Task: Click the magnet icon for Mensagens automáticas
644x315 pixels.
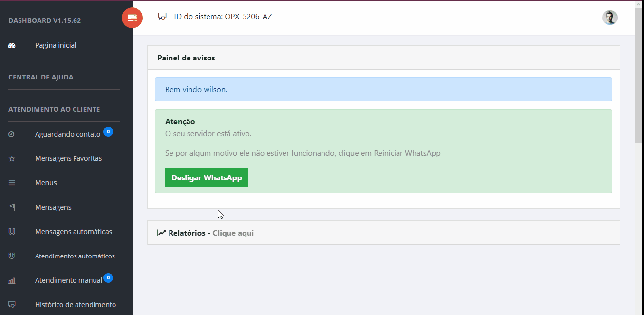Action: pos(12,232)
